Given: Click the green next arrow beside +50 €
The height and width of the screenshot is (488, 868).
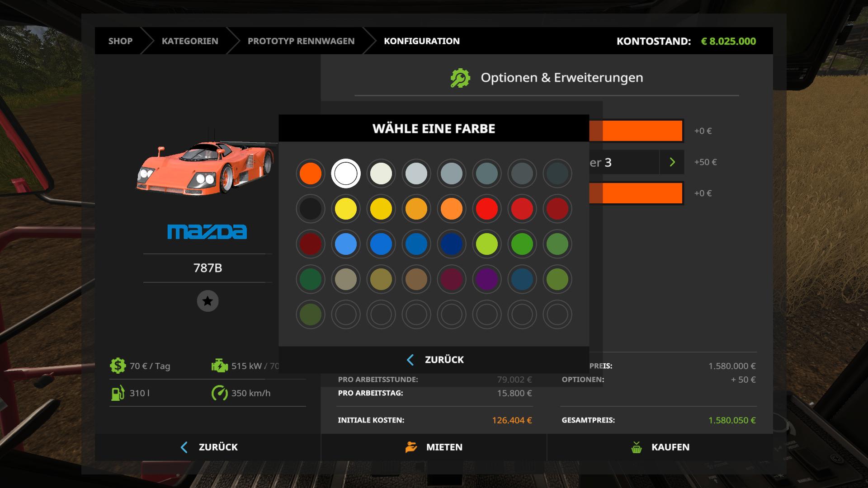Looking at the screenshot, I should [x=672, y=162].
